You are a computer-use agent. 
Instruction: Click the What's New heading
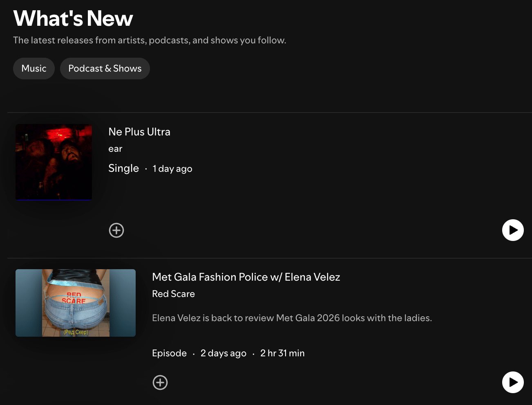click(x=73, y=18)
